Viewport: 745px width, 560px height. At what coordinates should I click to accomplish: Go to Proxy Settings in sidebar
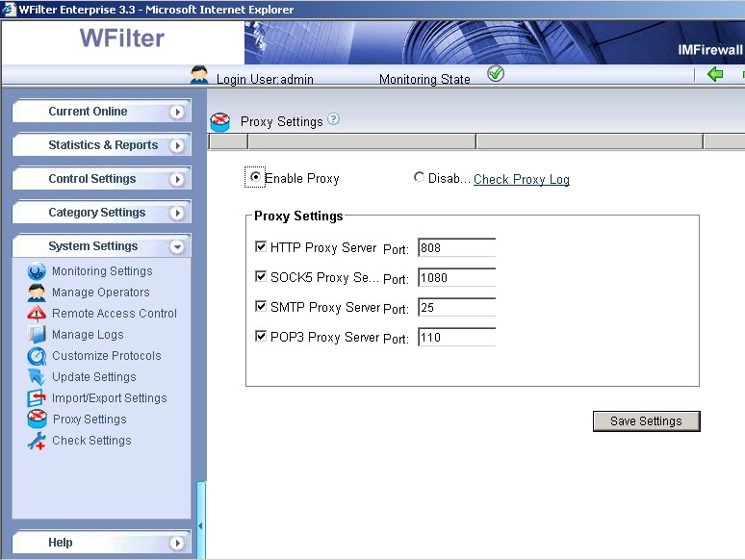(90, 420)
